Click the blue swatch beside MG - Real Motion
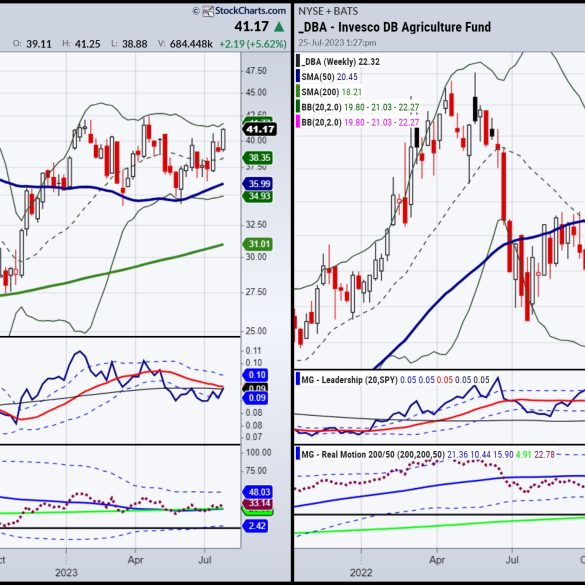585x585 pixels. [x=298, y=454]
